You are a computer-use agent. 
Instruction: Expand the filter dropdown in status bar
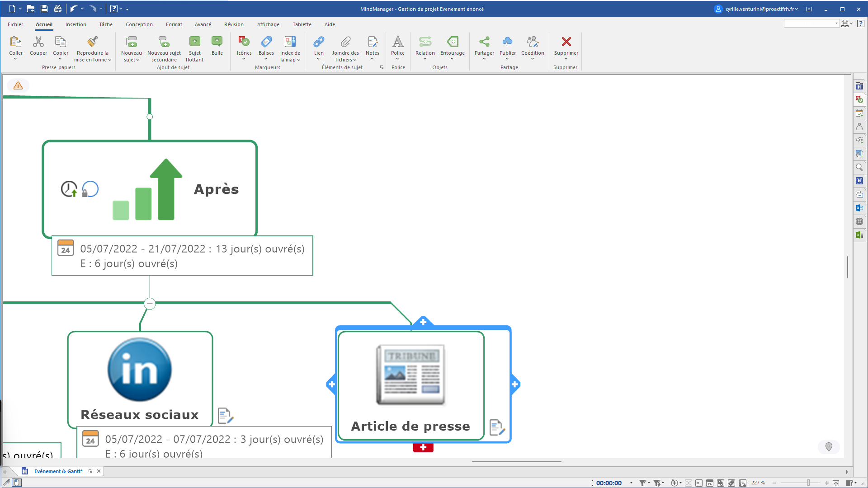pos(649,483)
